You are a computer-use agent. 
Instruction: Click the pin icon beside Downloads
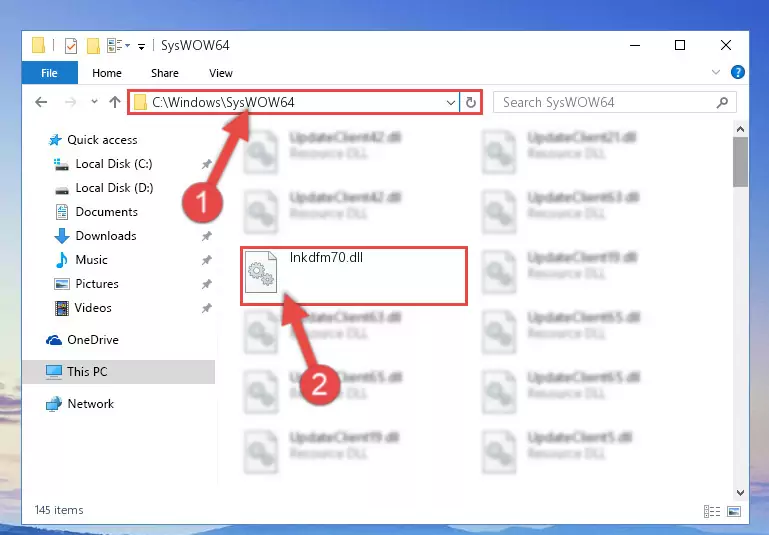tap(206, 236)
